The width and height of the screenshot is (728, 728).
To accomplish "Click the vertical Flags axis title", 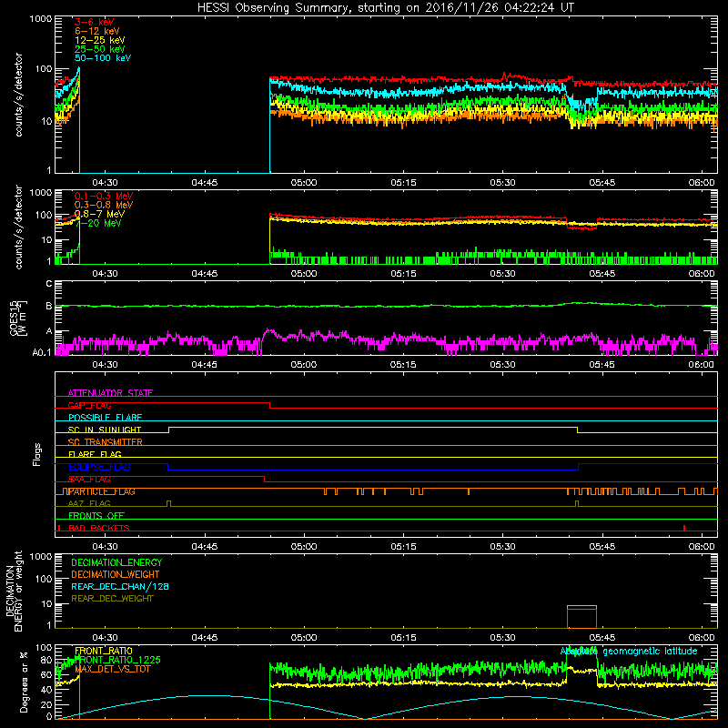I will [x=37, y=454].
